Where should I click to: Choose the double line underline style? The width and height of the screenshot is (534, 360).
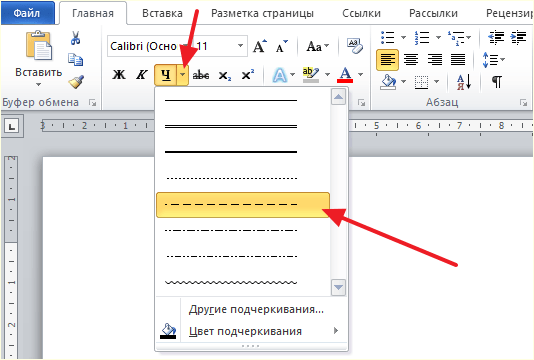tap(243, 126)
